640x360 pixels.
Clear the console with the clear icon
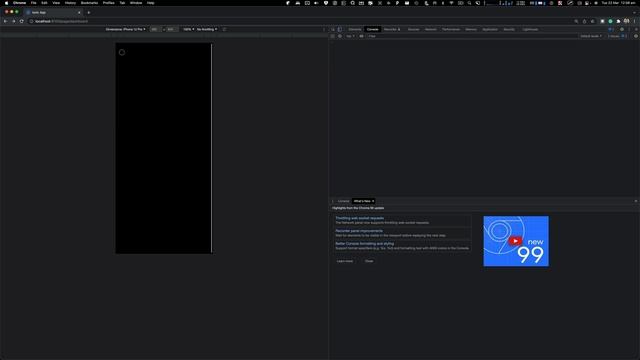(x=340, y=36)
